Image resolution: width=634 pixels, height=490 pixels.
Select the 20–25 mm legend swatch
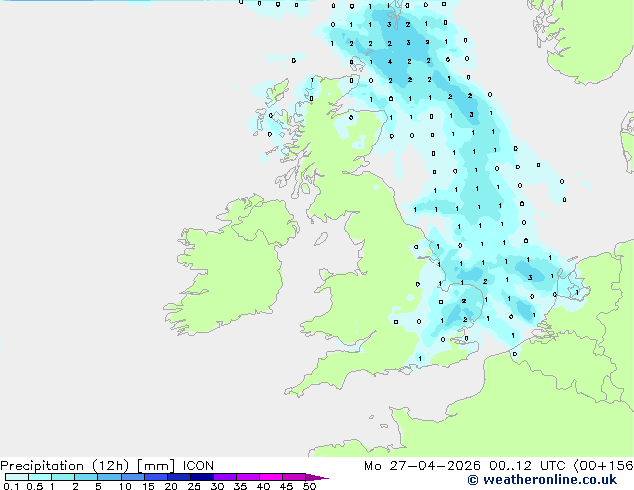coord(179,477)
